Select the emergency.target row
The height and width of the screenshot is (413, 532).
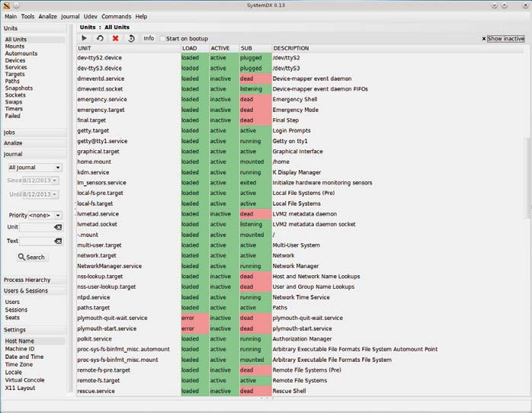300,110
